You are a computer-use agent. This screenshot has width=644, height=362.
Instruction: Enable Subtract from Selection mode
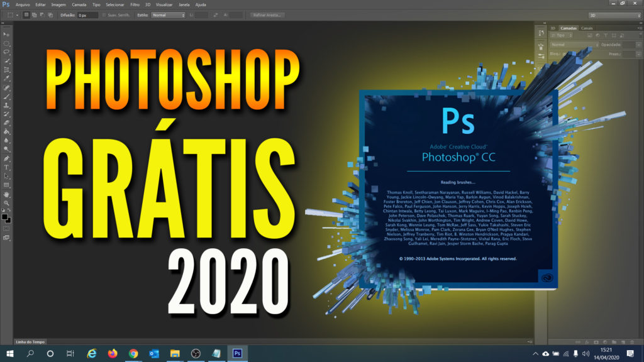(x=42, y=15)
